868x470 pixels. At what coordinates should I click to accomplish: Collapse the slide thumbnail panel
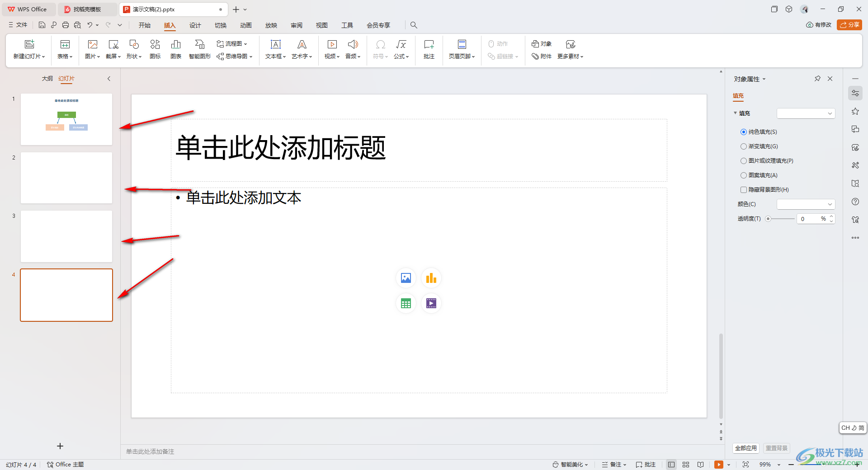(109, 79)
